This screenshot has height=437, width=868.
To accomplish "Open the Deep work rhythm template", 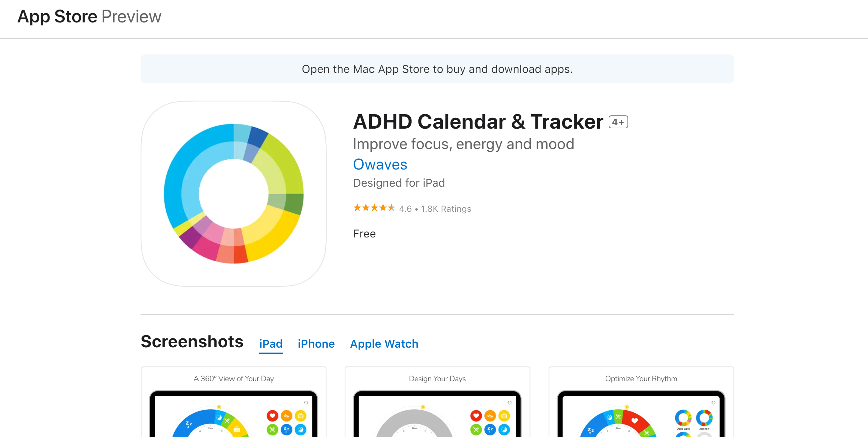I will coord(683,418).
